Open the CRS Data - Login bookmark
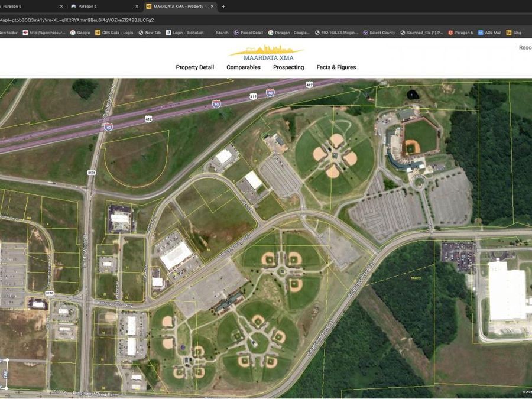The width and height of the screenshot is (532, 399). click(x=114, y=33)
